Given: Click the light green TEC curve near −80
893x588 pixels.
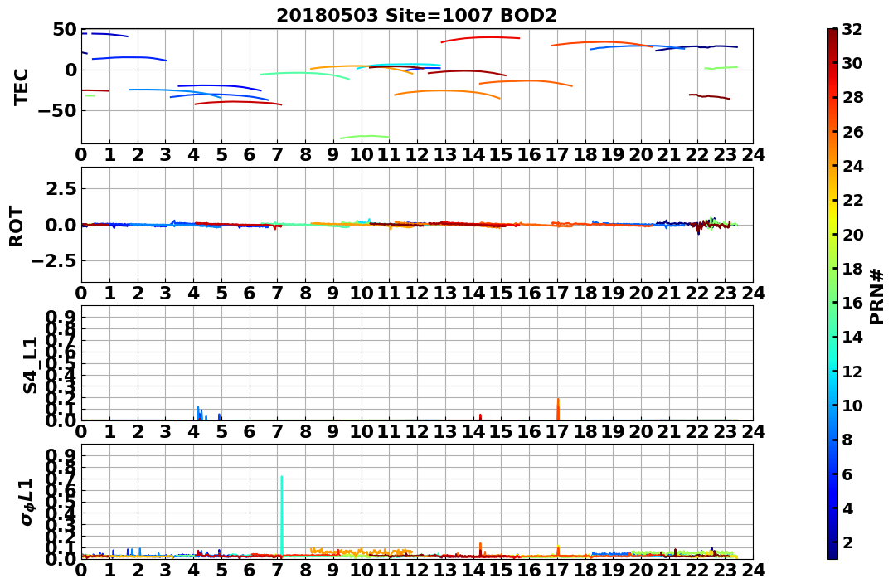Looking at the screenshot, I should click(x=365, y=137).
